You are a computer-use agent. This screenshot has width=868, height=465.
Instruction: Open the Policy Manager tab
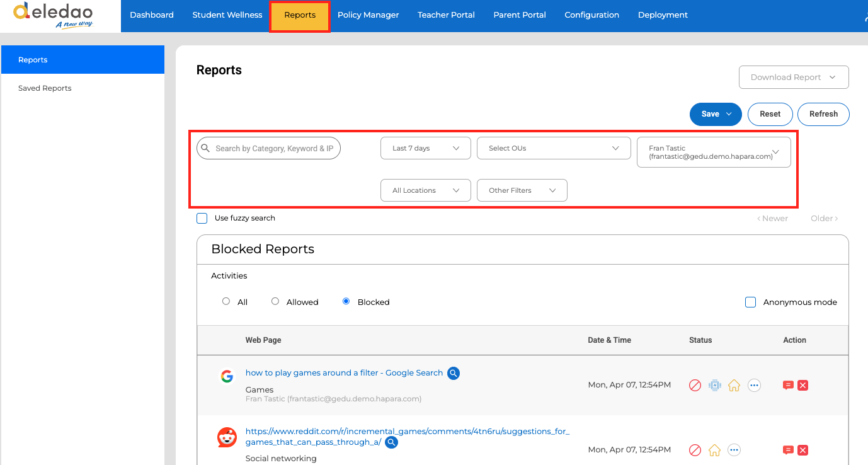(368, 15)
